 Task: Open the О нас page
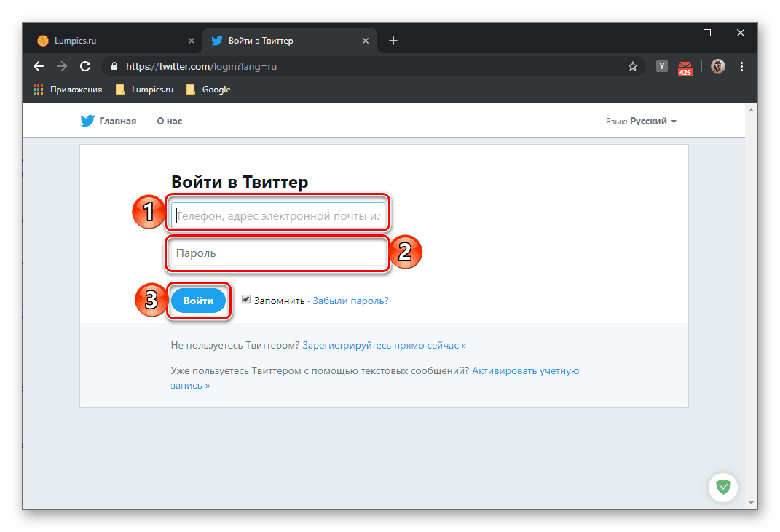[170, 121]
